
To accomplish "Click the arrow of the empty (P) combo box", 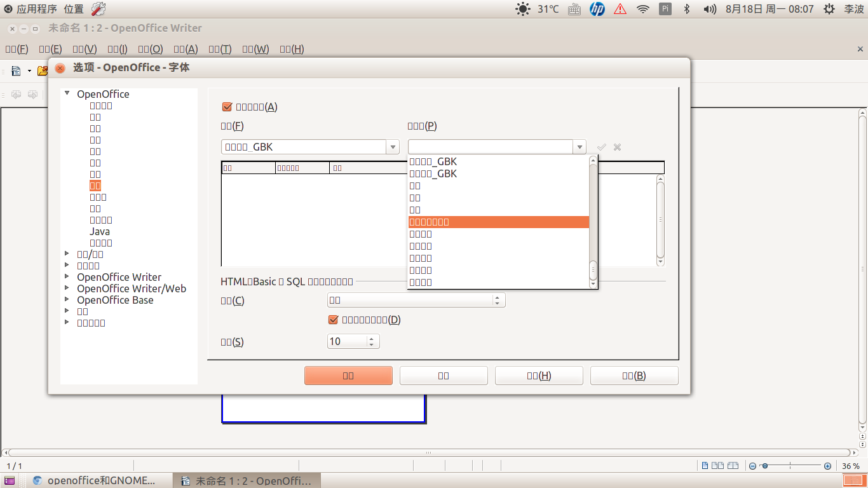I will [x=579, y=147].
